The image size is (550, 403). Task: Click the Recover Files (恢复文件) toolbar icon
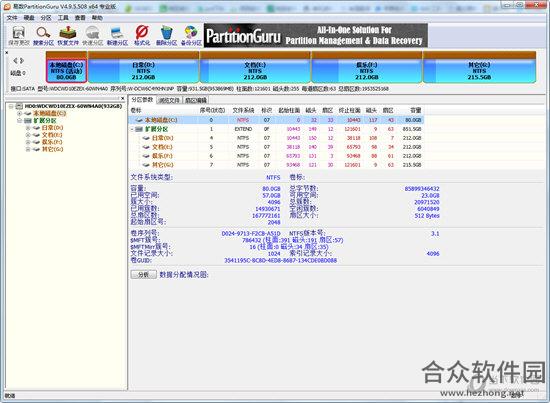[x=68, y=33]
